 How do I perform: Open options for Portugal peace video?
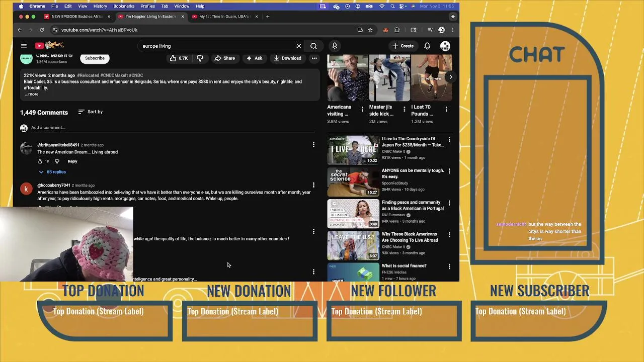[449, 203]
